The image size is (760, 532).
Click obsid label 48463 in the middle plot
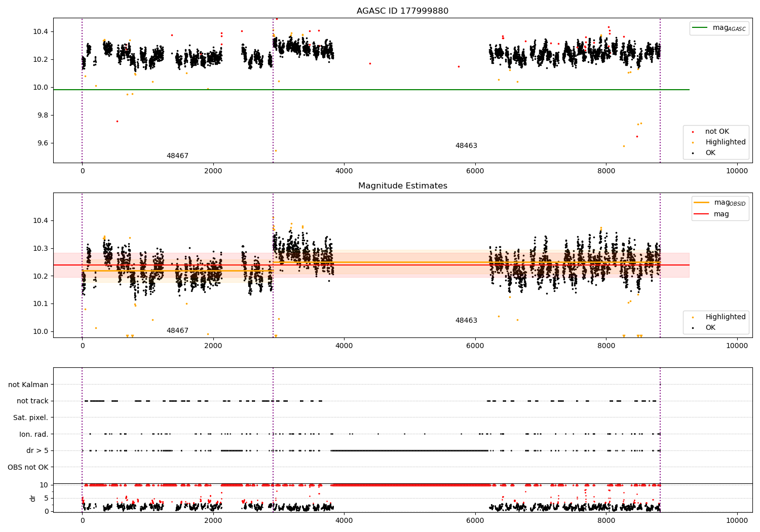[x=466, y=321]
